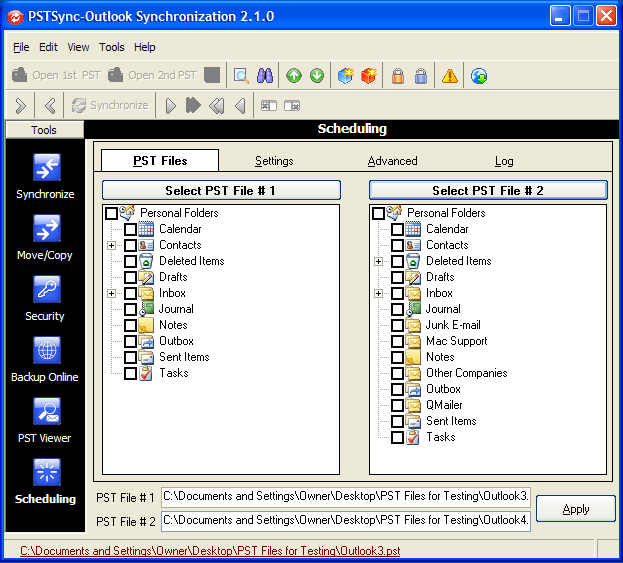This screenshot has width=623, height=563.
Task: Select the PST Files tab
Action: pyautogui.click(x=160, y=161)
